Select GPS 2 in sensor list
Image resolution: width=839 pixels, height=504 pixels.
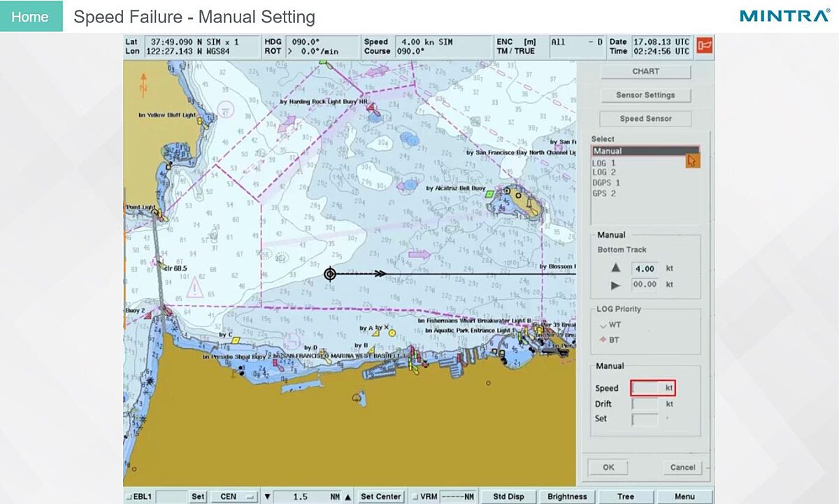(x=604, y=194)
